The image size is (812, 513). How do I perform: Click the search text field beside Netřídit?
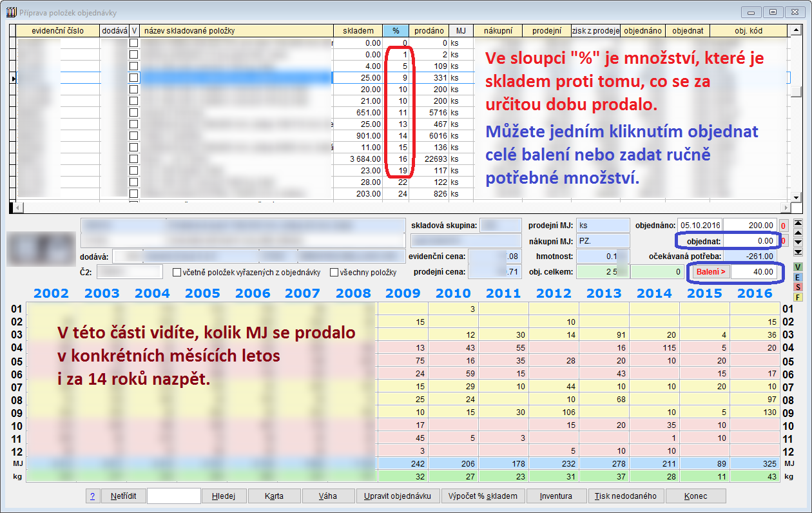click(x=174, y=496)
